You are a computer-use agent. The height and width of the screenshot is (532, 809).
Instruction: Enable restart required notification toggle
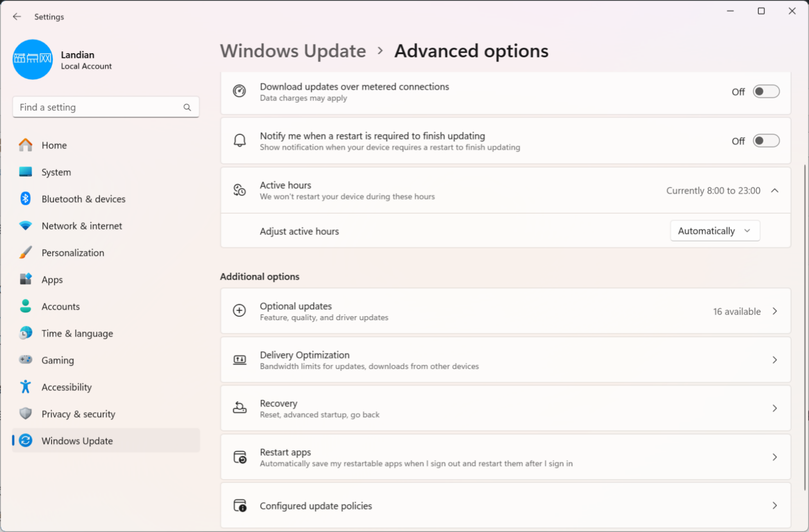click(766, 141)
